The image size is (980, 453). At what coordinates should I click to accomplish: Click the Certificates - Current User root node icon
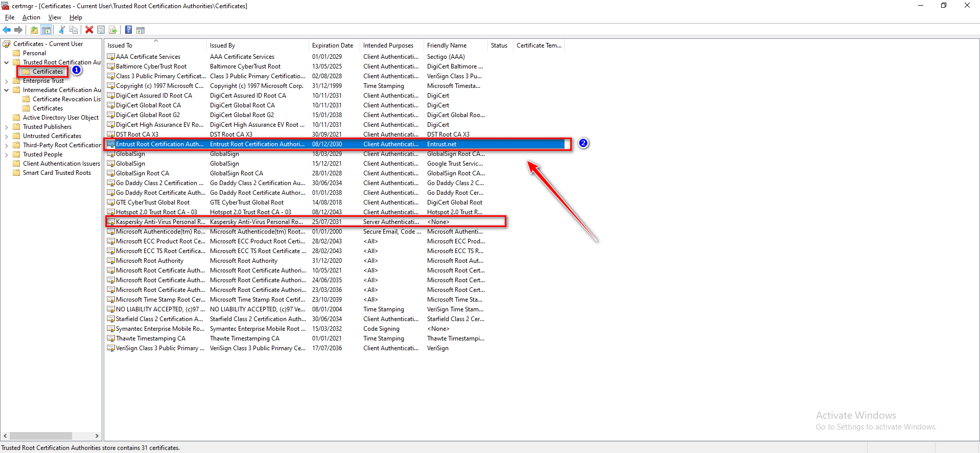[7, 44]
